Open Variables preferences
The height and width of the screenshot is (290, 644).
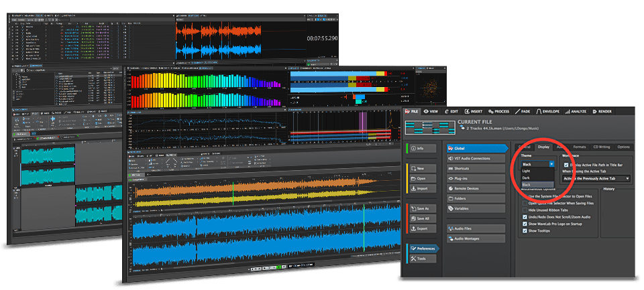(x=476, y=208)
